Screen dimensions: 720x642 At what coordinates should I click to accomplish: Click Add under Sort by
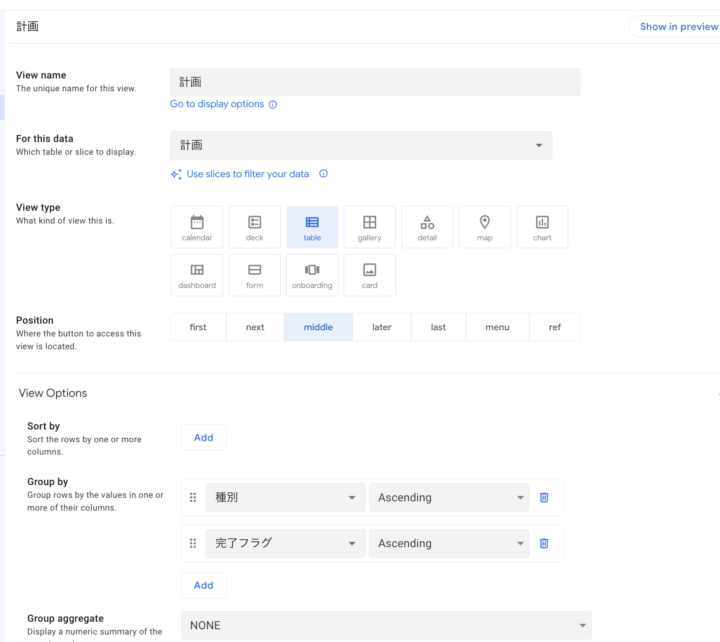click(x=203, y=437)
